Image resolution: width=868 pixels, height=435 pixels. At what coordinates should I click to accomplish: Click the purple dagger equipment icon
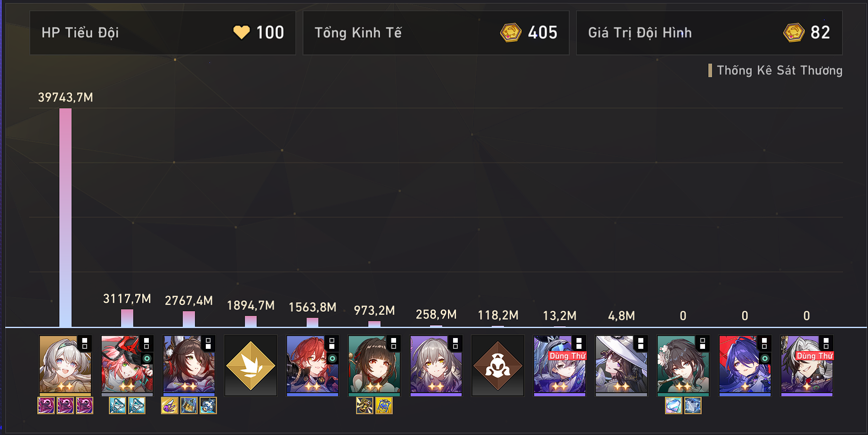click(x=170, y=405)
